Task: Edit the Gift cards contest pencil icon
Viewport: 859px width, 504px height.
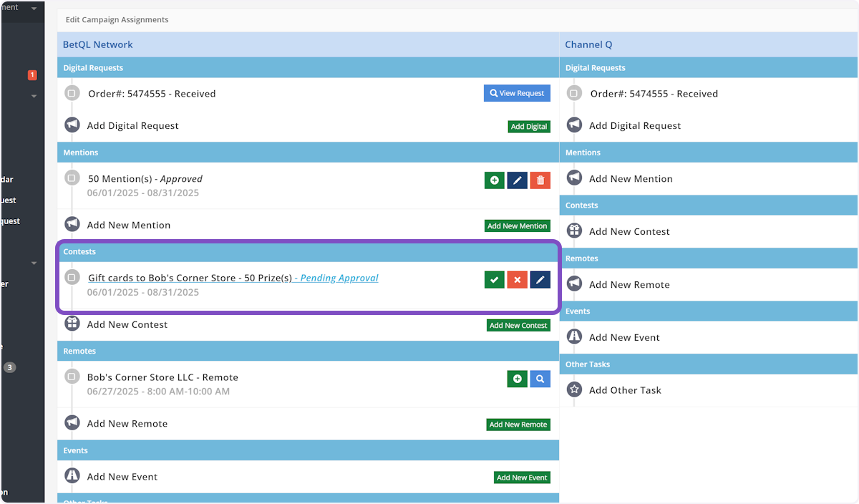Action: coord(540,280)
